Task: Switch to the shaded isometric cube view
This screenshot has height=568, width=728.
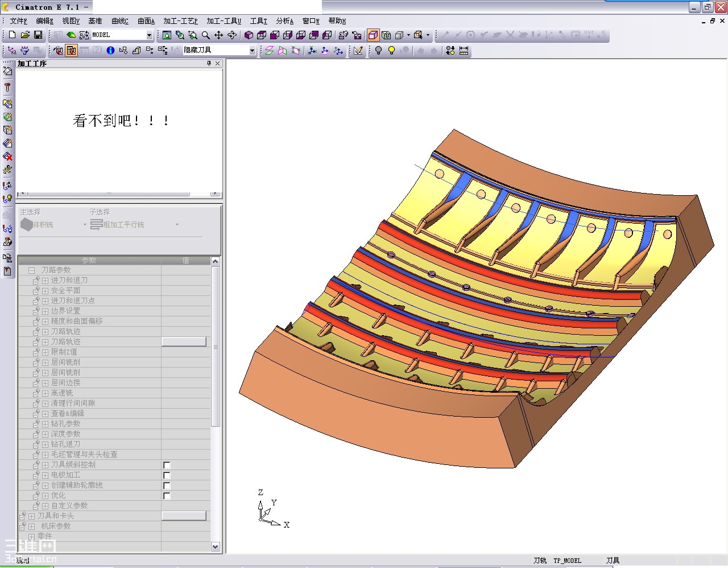Action: click(249, 35)
